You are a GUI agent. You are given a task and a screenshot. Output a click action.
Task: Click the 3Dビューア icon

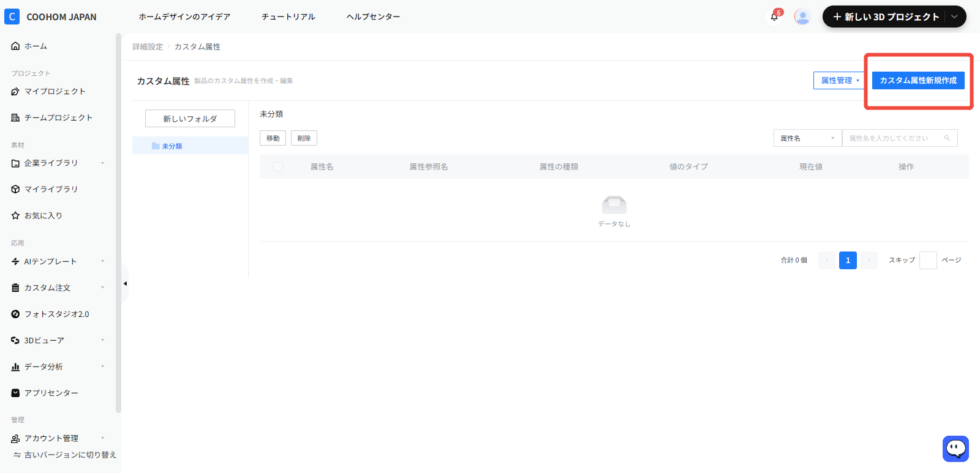pos(15,340)
